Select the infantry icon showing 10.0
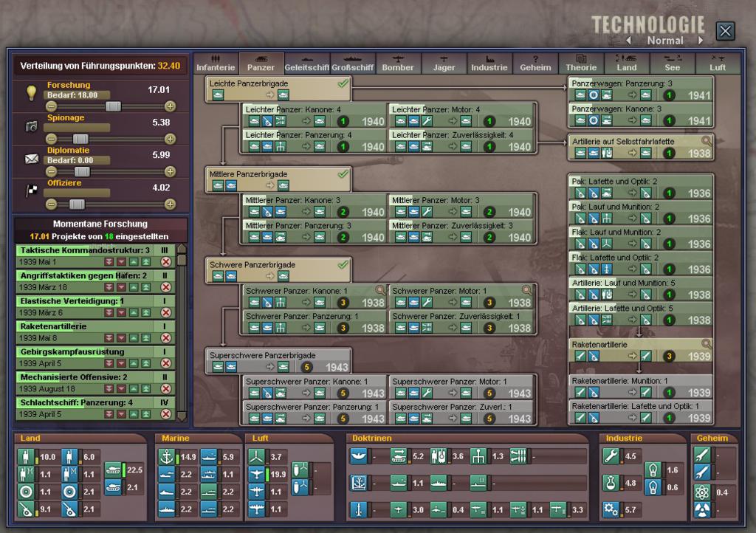Image resolution: width=756 pixels, height=533 pixels. click(26, 456)
